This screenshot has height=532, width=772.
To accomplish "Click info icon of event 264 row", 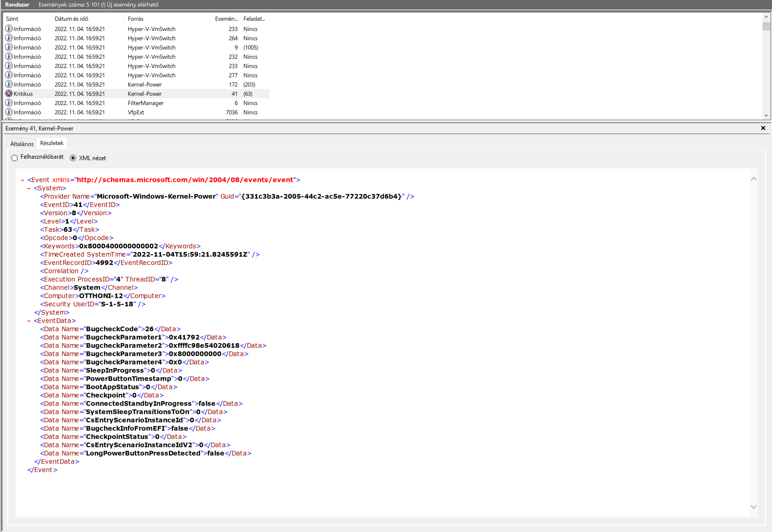I will (9, 38).
